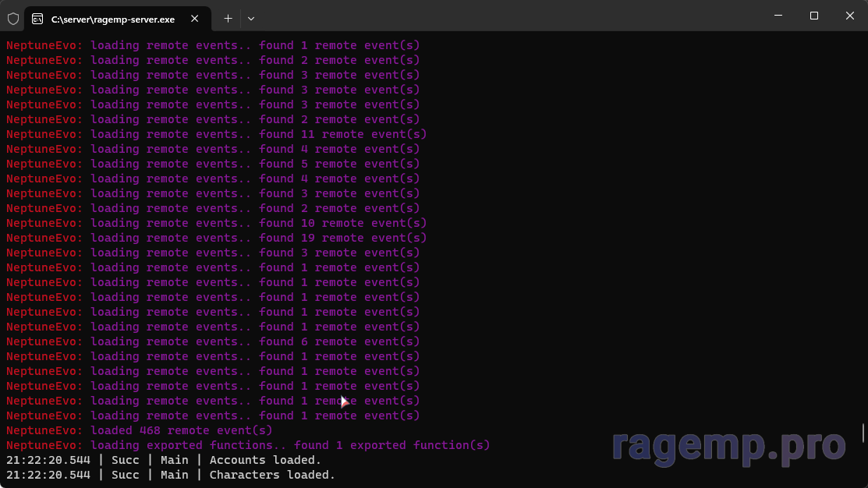
Task: Click the ragemp.pro watermark text
Action: (728, 447)
